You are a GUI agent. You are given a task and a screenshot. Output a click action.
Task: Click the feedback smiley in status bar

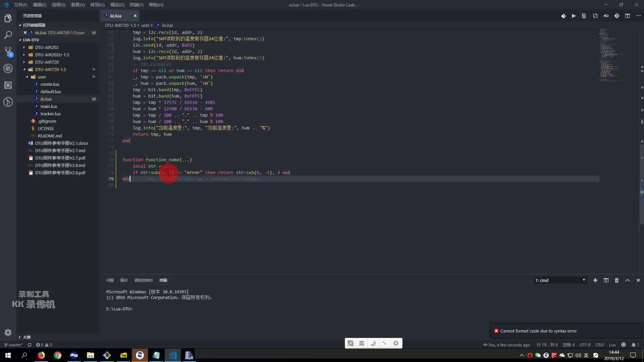click(x=624, y=345)
